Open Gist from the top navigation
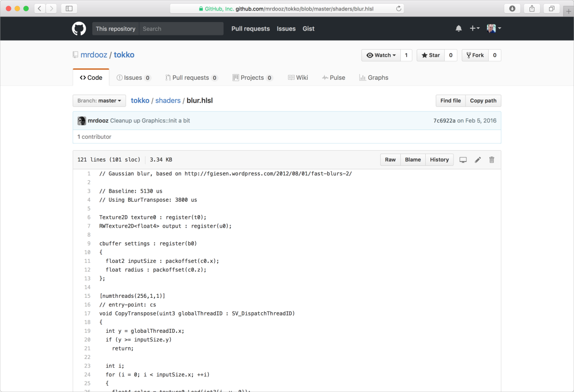574x392 pixels. coord(308,29)
